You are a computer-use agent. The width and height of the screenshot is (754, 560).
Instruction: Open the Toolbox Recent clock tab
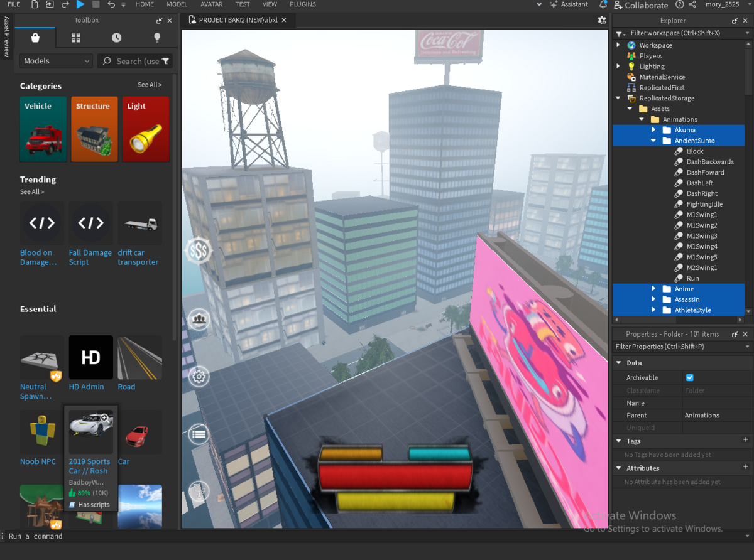[117, 38]
